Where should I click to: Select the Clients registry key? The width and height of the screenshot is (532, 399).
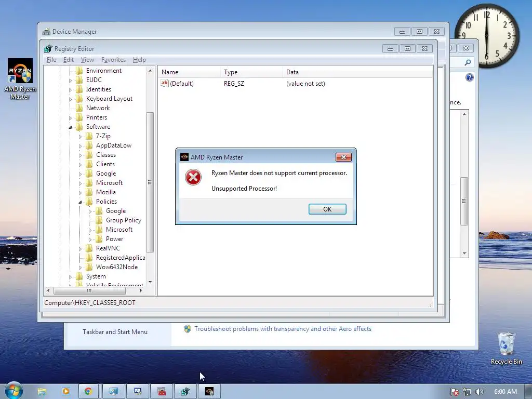click(x=105, y=164)
